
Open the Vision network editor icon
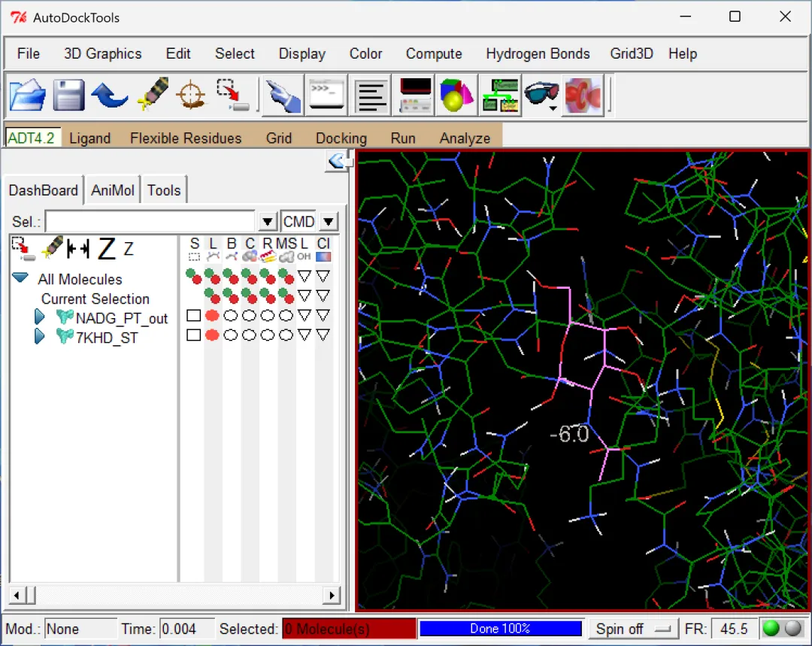[500, 96]
